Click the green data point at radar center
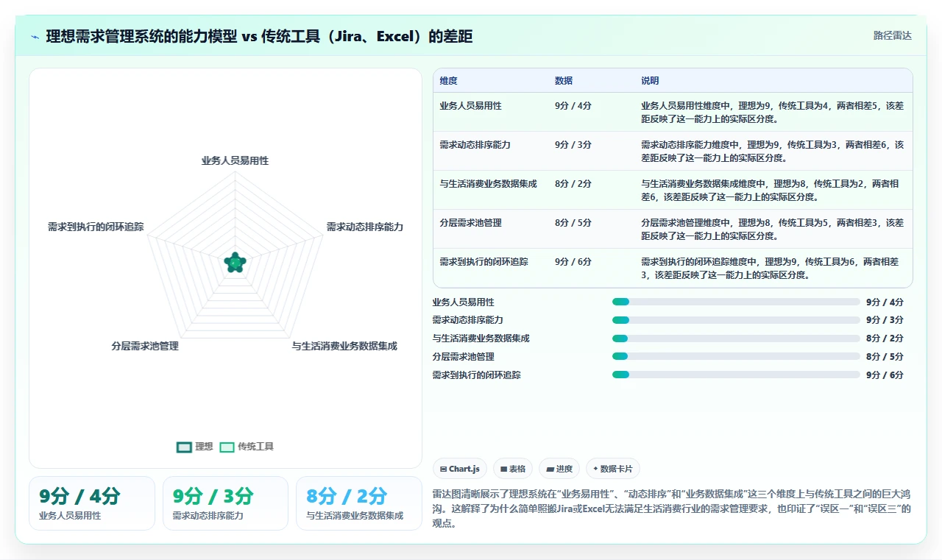 click(235, 262)
